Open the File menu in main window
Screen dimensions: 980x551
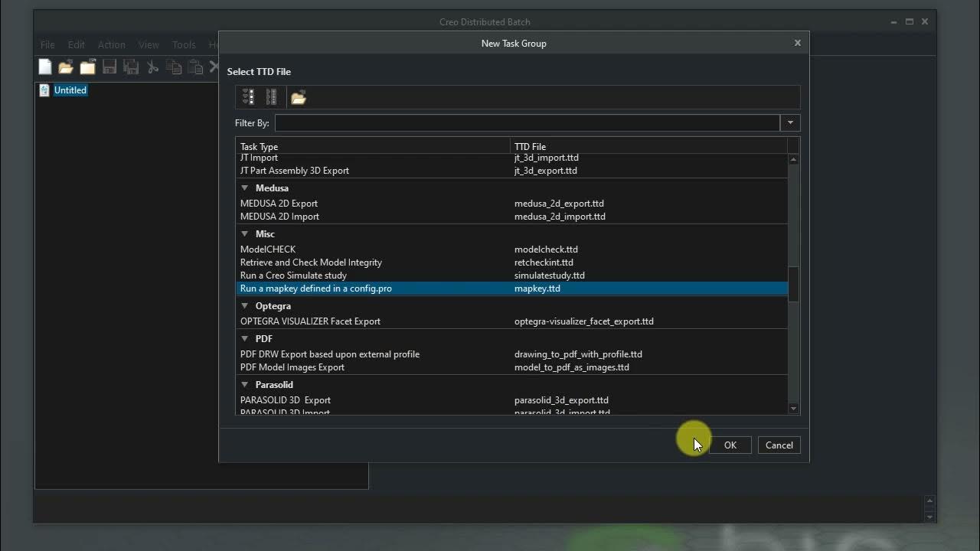47,44
